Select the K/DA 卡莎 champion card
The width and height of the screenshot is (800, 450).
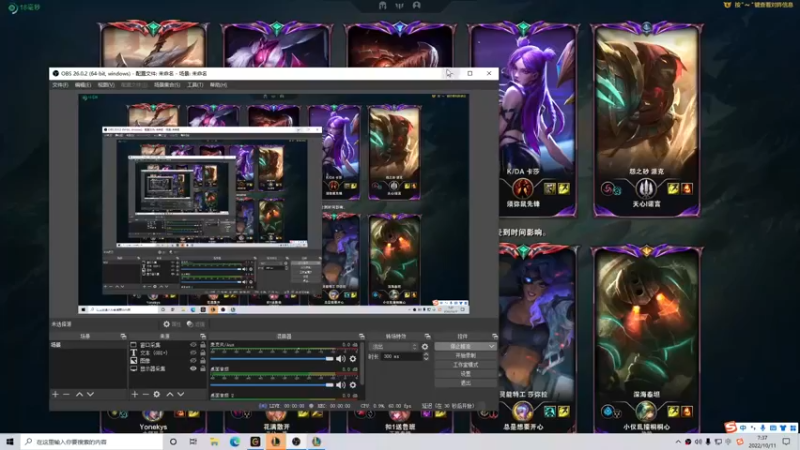pyautogui.click(x=523, y=120)
